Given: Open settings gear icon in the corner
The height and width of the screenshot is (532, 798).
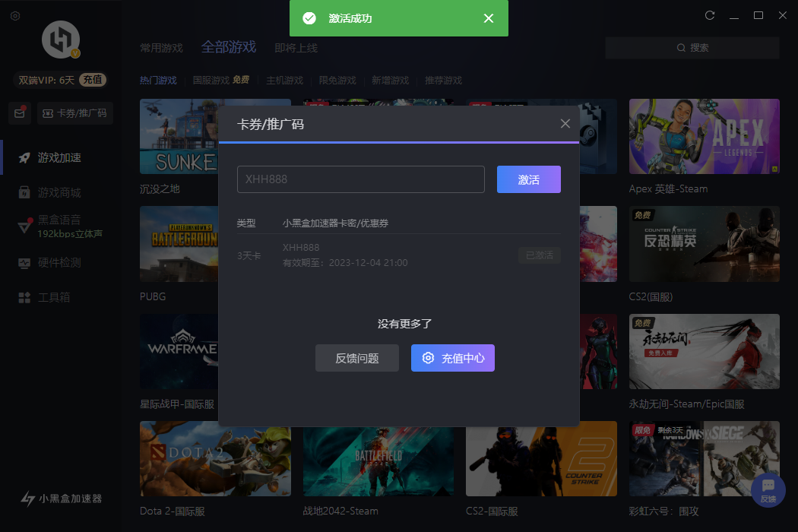Looking at the screenshot, I should point(15,16).
